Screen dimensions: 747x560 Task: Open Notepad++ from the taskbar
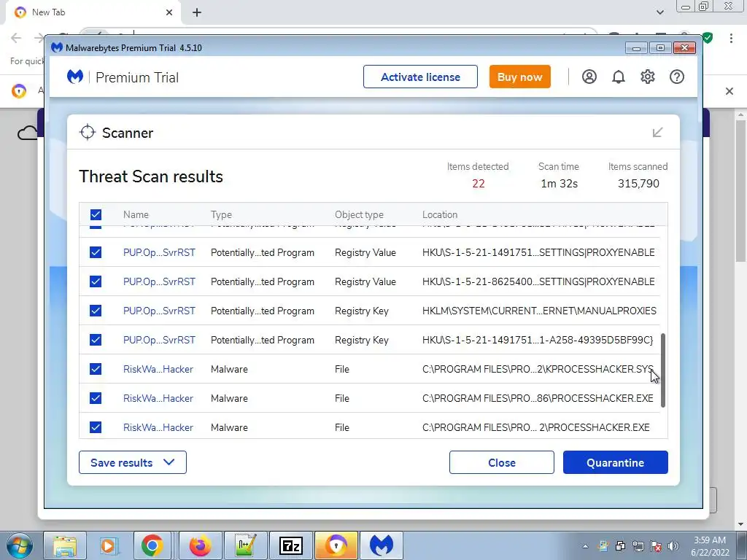point(245,545)
